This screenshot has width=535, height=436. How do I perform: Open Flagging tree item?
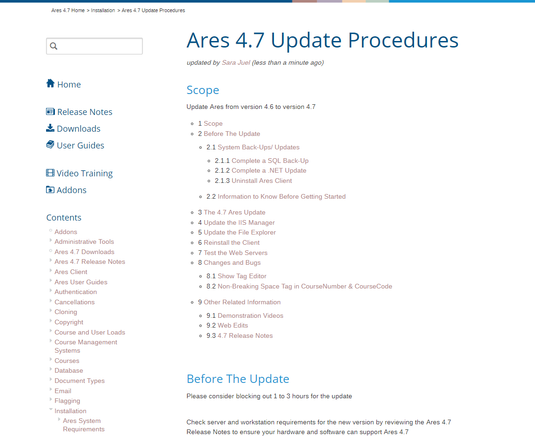click(x=67, y=401)
